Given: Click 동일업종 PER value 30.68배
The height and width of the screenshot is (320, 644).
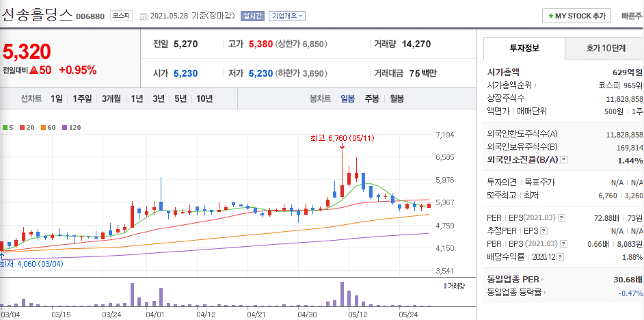Looking at the screenshot, I should tap(628, 280).
